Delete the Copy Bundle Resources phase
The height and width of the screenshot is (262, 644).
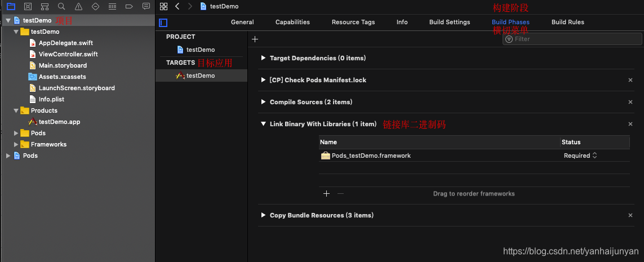point(630,215)
